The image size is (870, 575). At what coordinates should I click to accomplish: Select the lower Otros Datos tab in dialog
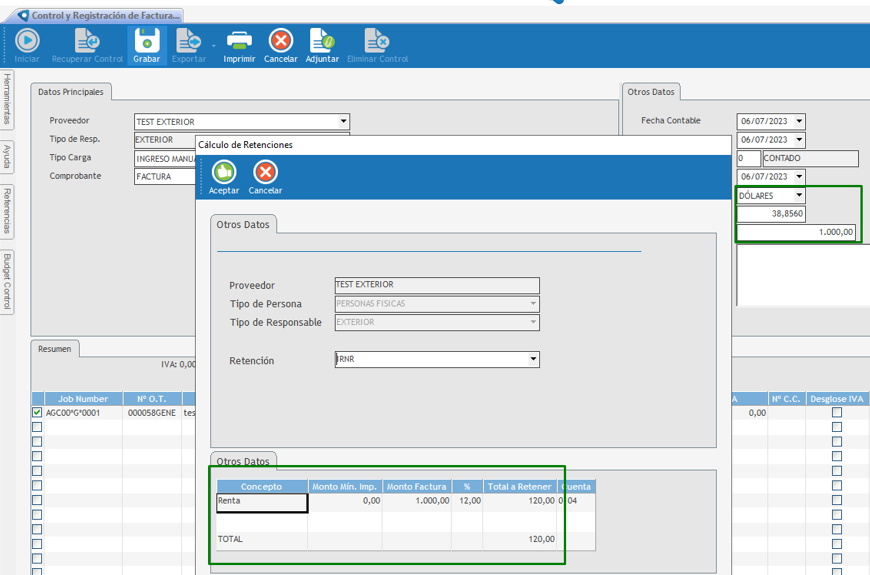[x=243, y=461]
